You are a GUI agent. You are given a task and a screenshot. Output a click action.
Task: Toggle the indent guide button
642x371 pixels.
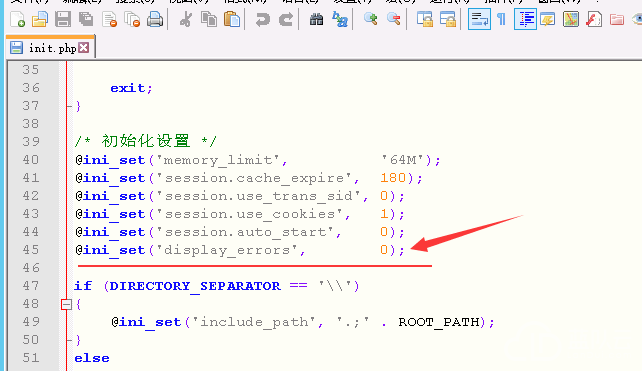(x=525, y=19)
